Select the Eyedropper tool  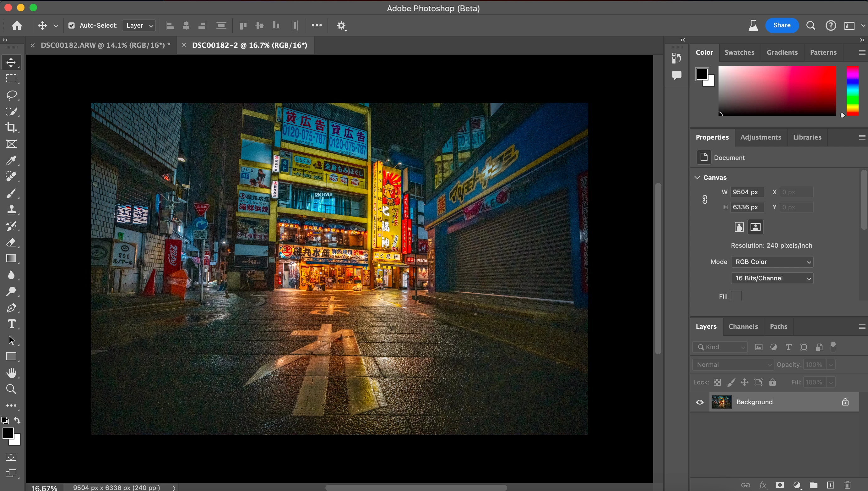(x=11, y=160)
